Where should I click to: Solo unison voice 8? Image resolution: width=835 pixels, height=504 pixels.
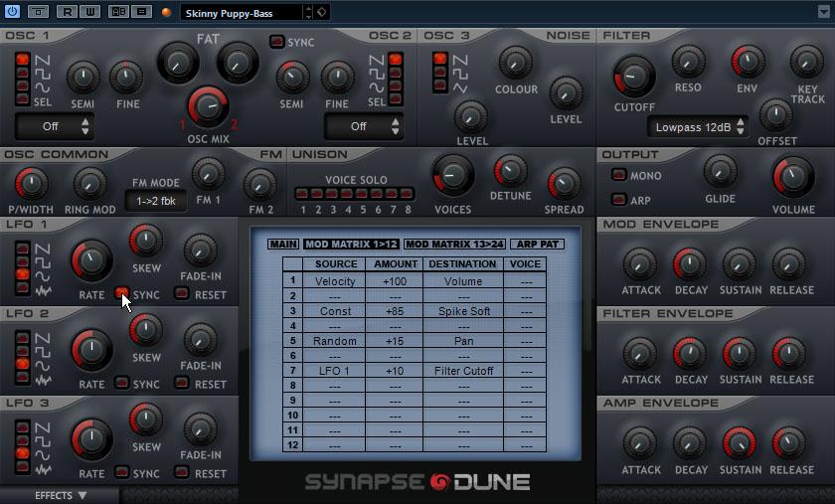pyautogui.click(x=407, y=194)
